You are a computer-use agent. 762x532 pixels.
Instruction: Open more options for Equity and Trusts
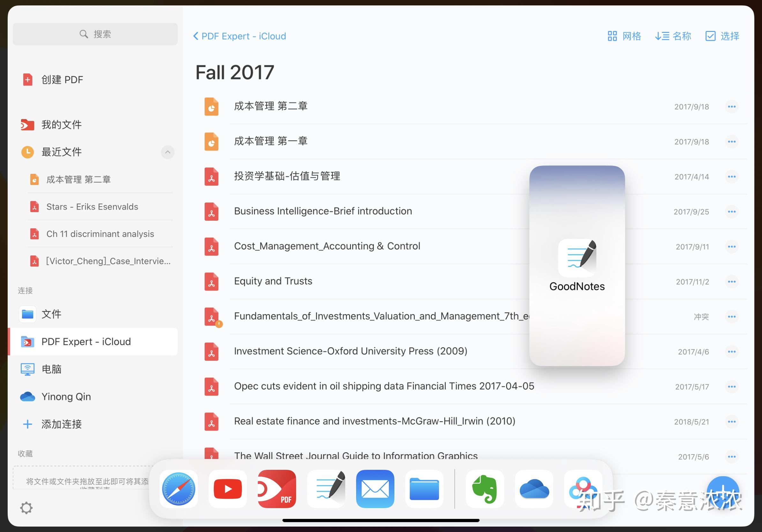[x=731, y=282]
